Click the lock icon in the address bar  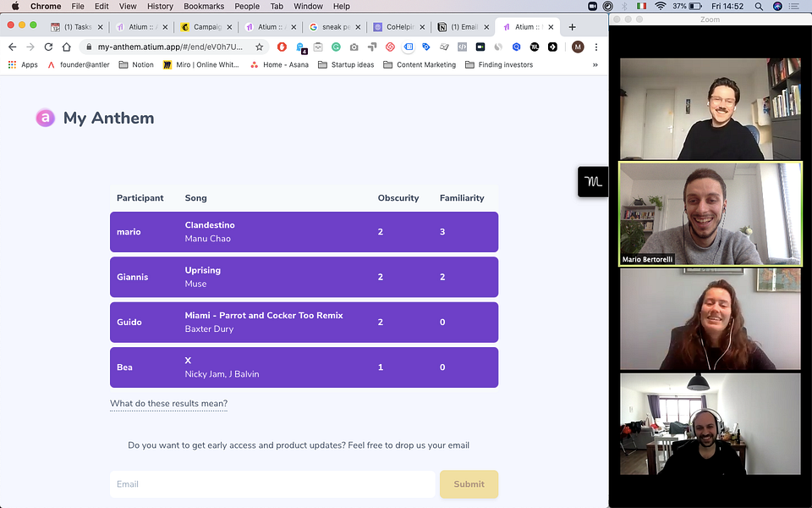(89, 47)
